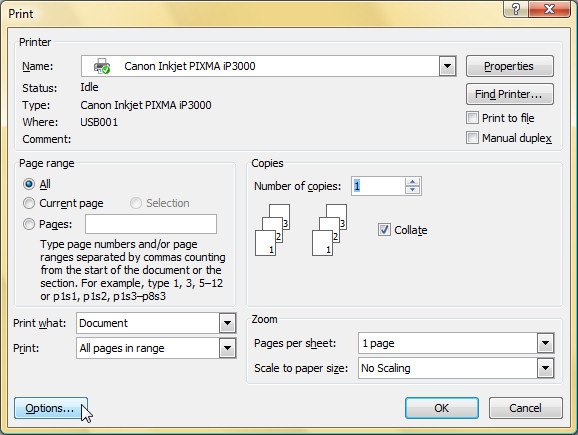578x435 pixels.
Task: Increase number of copies with up arrow
Action: point(412,182)
